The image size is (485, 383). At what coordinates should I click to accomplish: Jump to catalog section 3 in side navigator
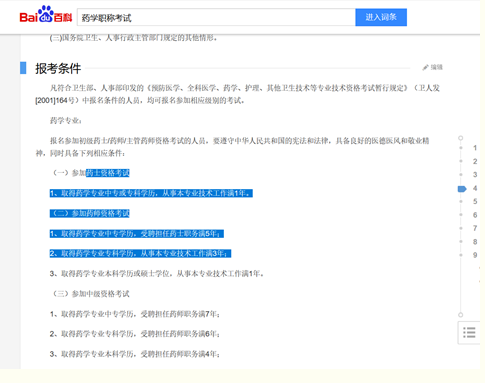475,175
